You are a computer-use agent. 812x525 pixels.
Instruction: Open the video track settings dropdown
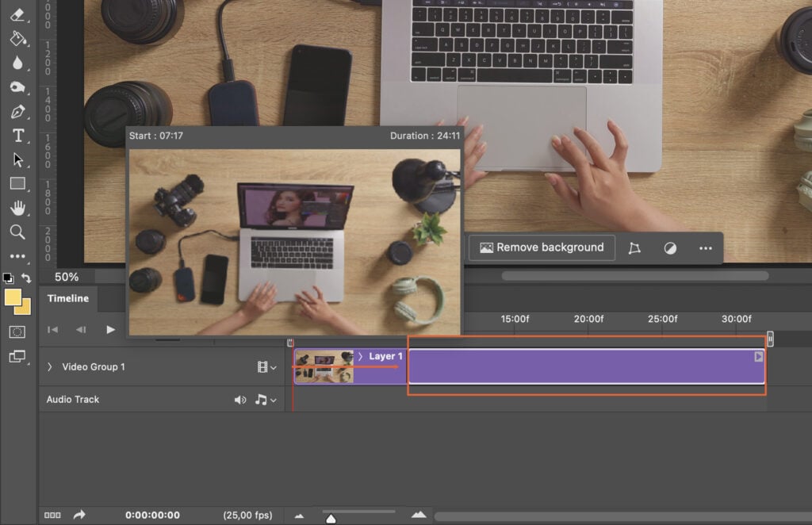tap(265, 366)
